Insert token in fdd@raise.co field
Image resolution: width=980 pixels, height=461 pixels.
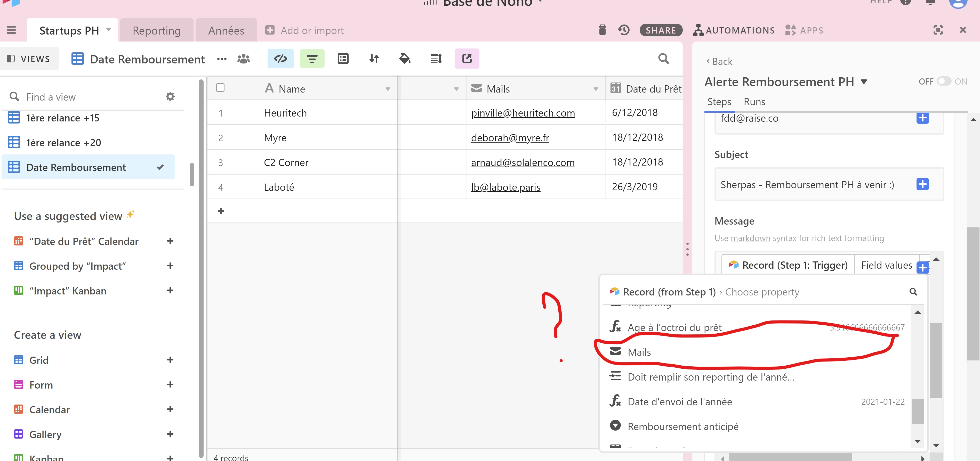pos(922,118)
